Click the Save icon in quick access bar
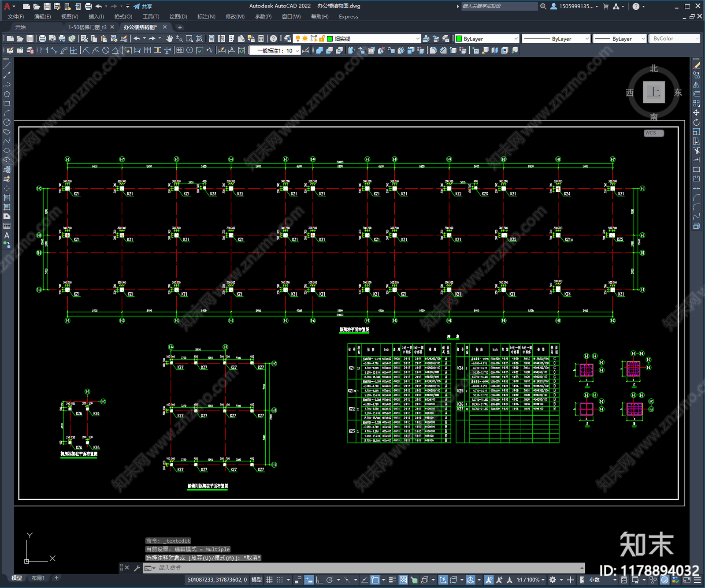The image size is (705, 588). pyautogui.click(x=47, y=6)
